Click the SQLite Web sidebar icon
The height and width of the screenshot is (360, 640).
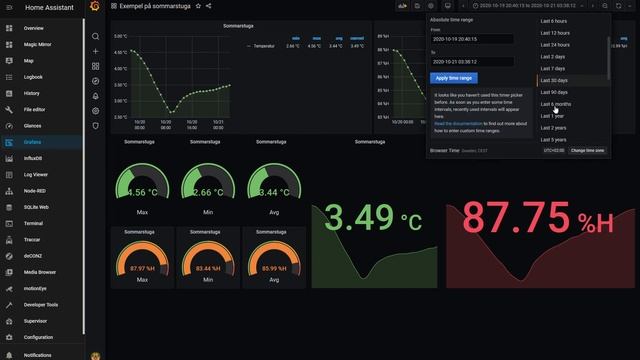tap(9, 207)
